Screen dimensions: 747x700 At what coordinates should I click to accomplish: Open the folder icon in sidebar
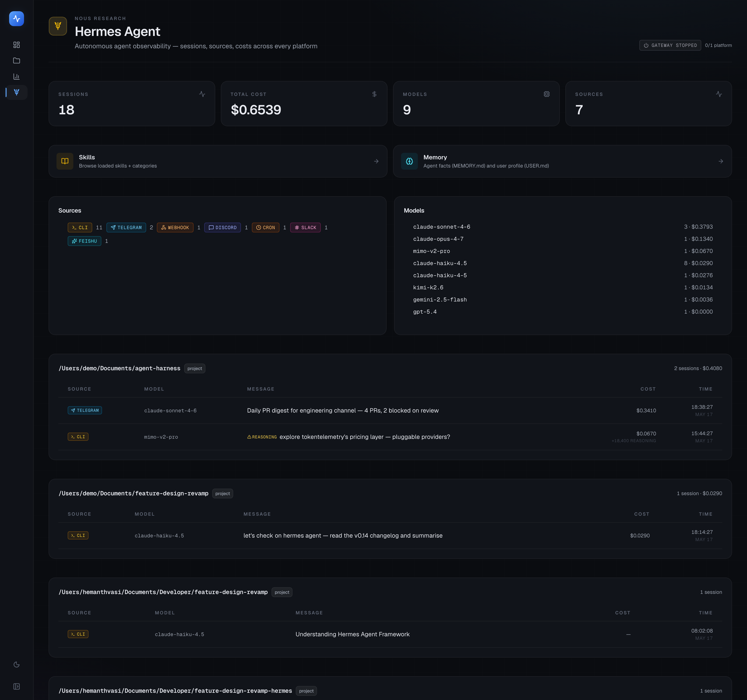click(x=17, y=60)
